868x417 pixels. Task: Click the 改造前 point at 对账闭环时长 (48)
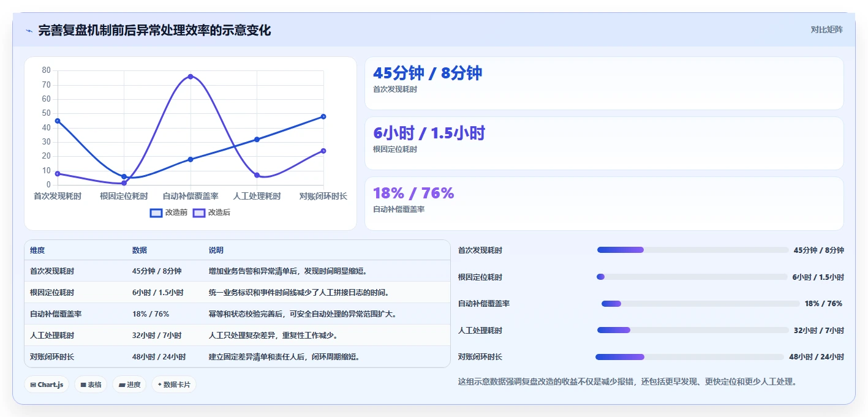point(323,116)
